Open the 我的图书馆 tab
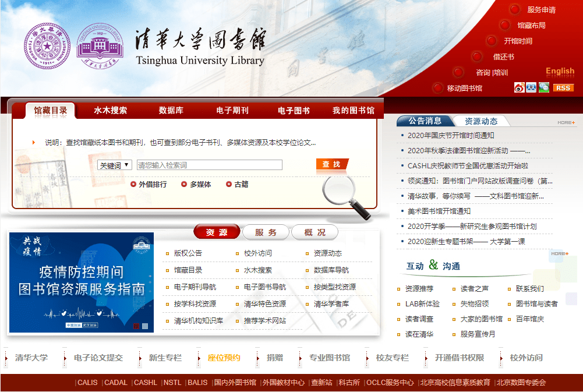Image resolution: width=583 pixels, height=392 pixels. 353,111
